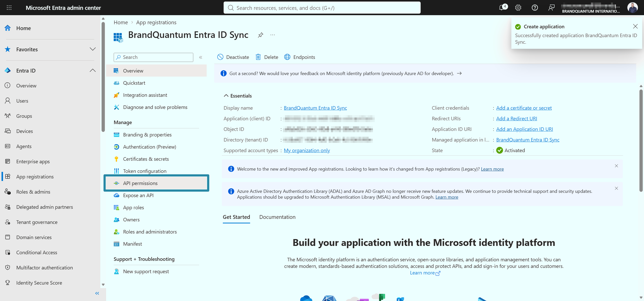
Task: Click the Deactivate toolbar button
Action: point(233,57)
